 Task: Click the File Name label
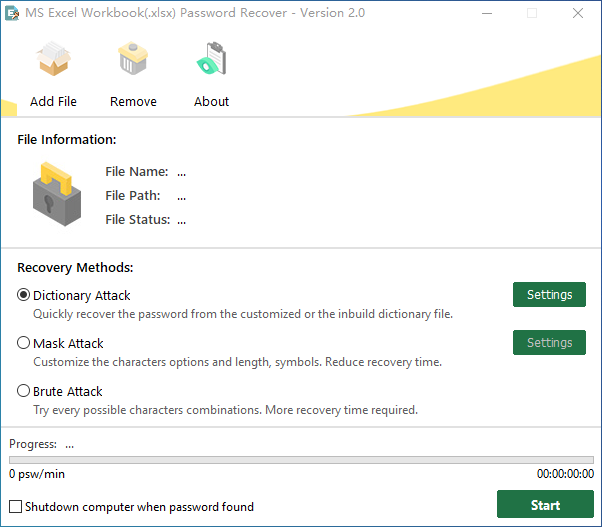coord(137,172)
